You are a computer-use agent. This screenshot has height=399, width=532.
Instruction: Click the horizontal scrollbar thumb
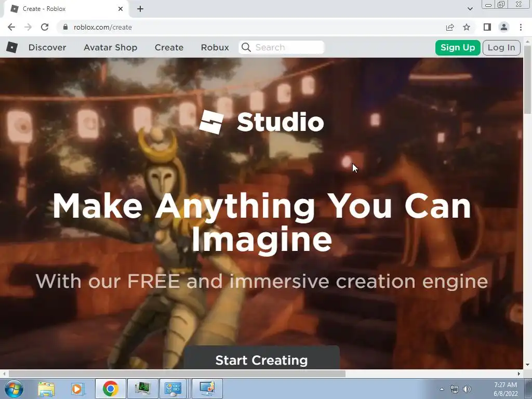[x=177, y=374]
